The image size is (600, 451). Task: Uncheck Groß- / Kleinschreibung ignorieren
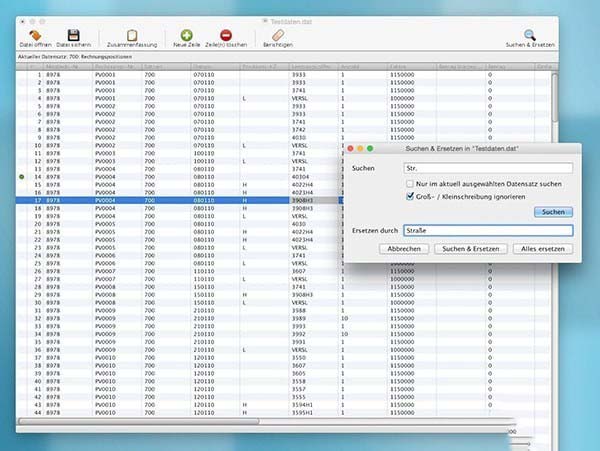click(410, 197)
